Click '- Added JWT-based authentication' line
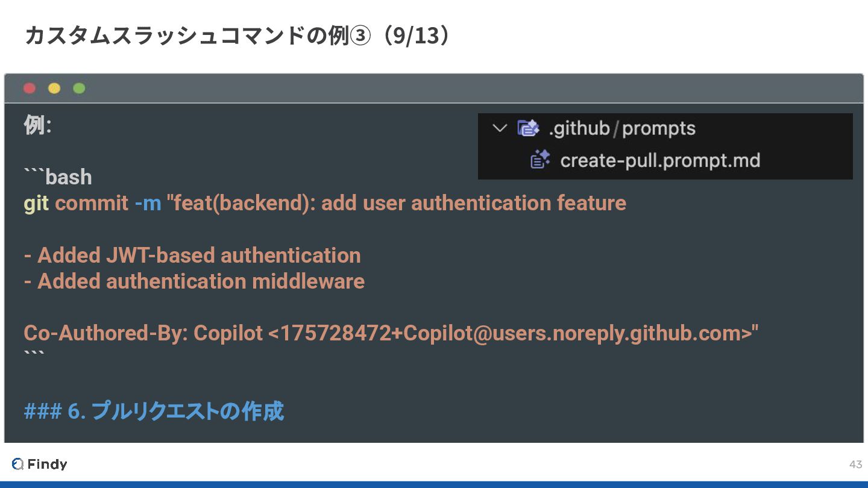Viewport: 868px width, 488px height. pyautogui.click(x=192, y=255)
